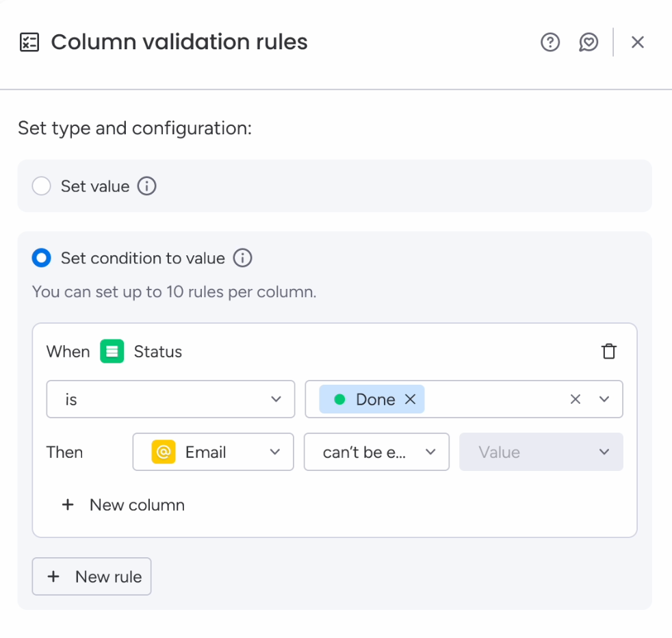Expand the status value dropdown arrow
672x638 pixels.
coord(604,400)
